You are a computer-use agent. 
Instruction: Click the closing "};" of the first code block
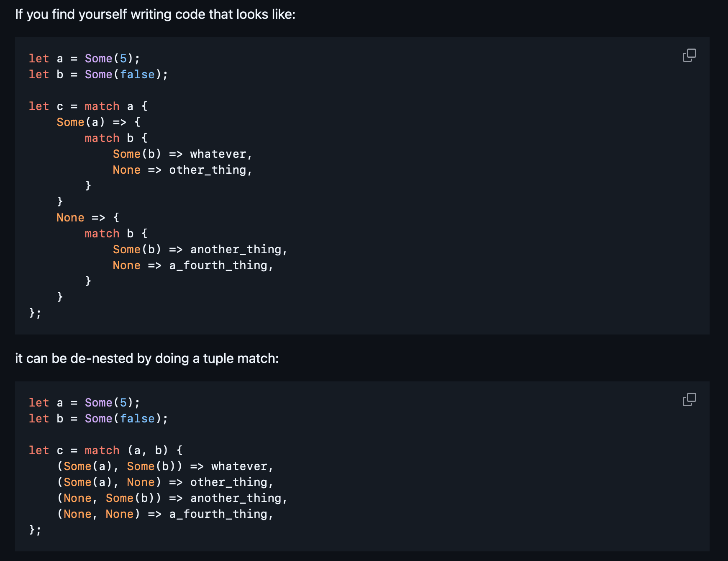coord(35,313)
